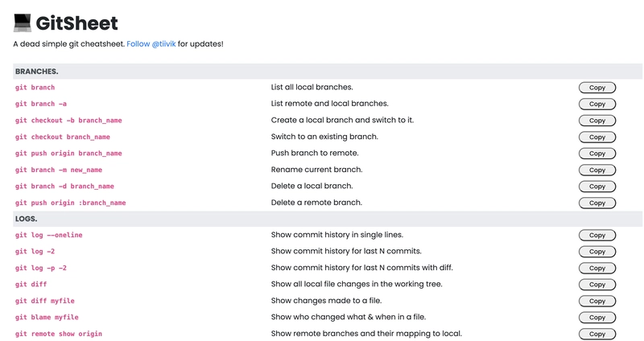Copy the 'git branch -d branch_name' command
The image size is (644, 341).
tap(597, 186)
